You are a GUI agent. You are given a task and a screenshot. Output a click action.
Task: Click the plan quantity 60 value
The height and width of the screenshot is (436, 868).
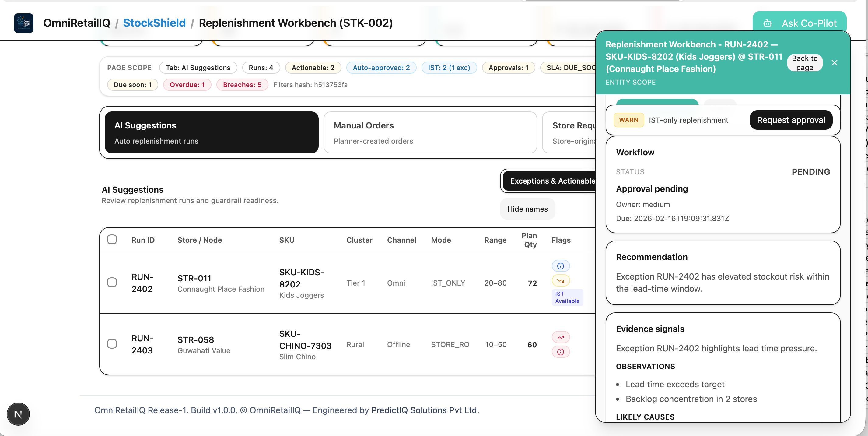pyautogui.click(x=532, y=344)
